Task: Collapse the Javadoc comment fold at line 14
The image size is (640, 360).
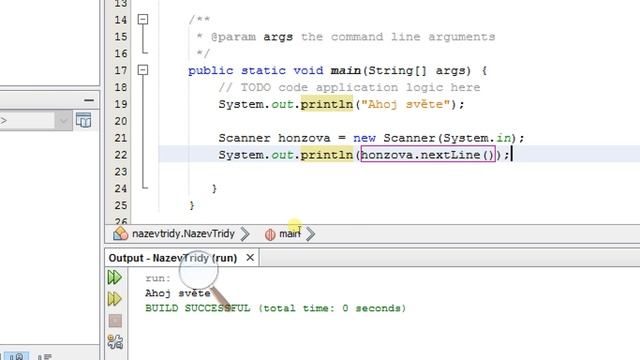Action: (143, 19)
